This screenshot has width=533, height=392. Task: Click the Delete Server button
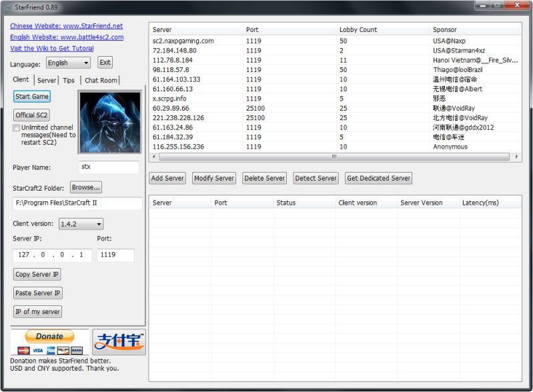coord(264,178)
